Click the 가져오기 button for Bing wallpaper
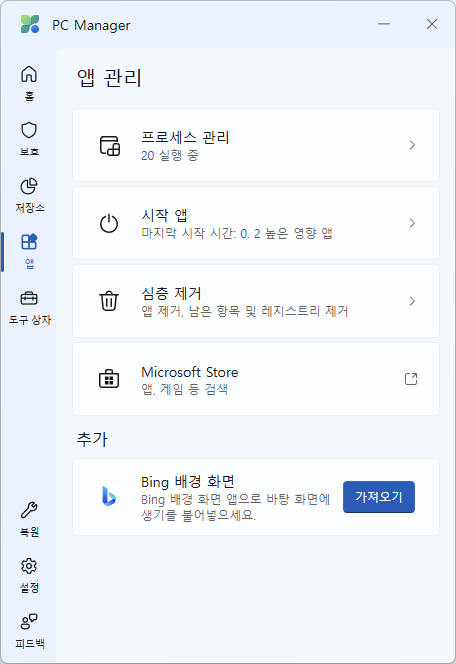This screenshot has height=664, width=456. [379, 497]
